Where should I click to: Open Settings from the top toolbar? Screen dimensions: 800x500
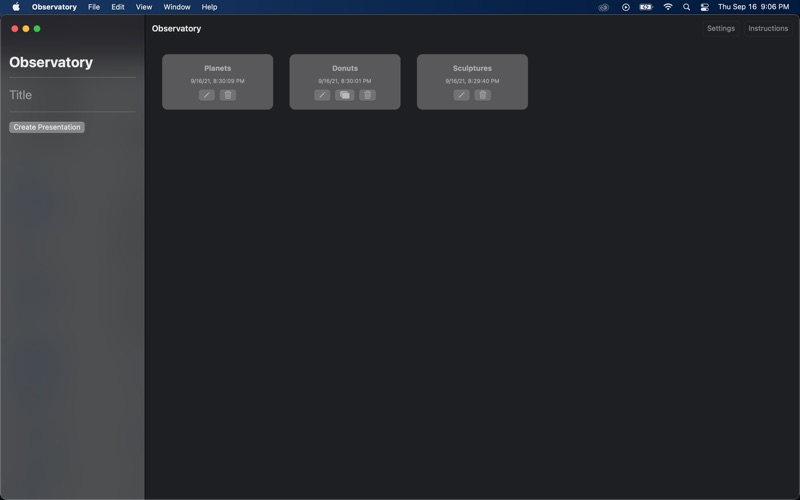click(x=720, y=29)
